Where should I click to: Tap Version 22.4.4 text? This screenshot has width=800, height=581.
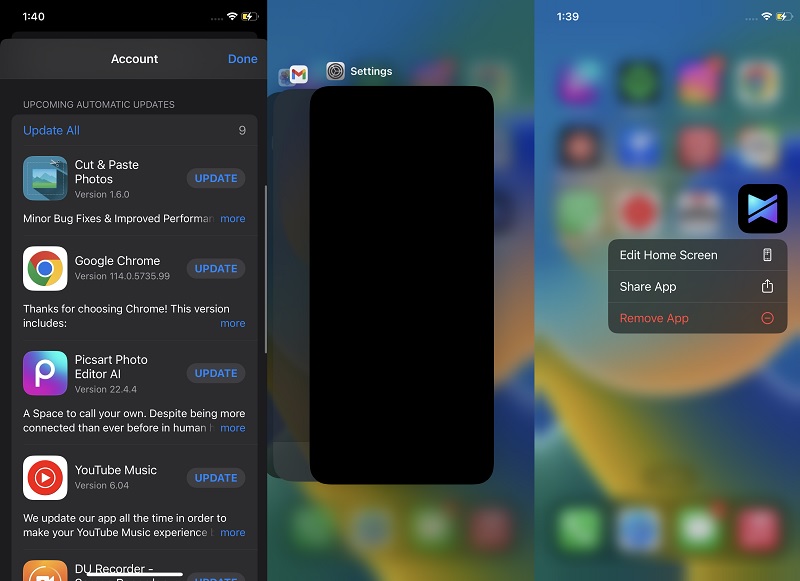tap(106, 389)
